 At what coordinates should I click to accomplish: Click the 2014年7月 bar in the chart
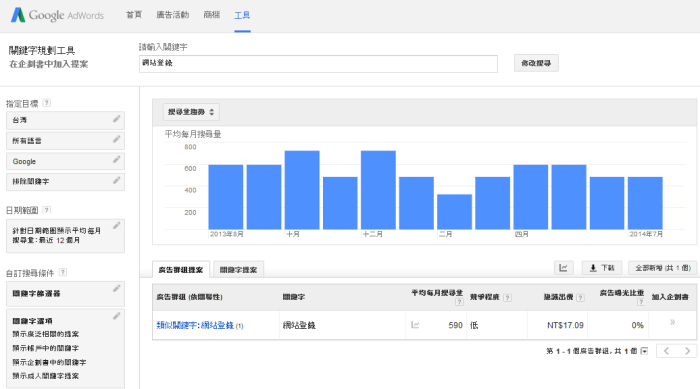click(645, 203)
